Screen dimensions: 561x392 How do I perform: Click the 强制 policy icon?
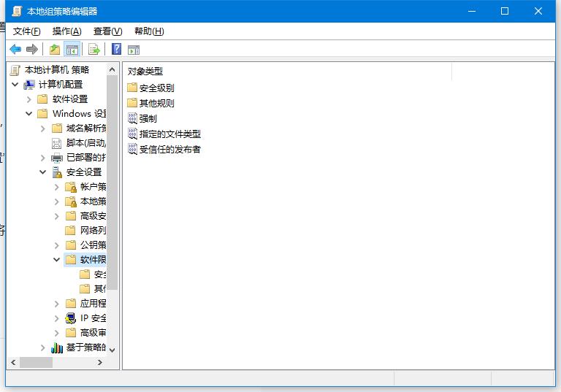tap(132, 118)
